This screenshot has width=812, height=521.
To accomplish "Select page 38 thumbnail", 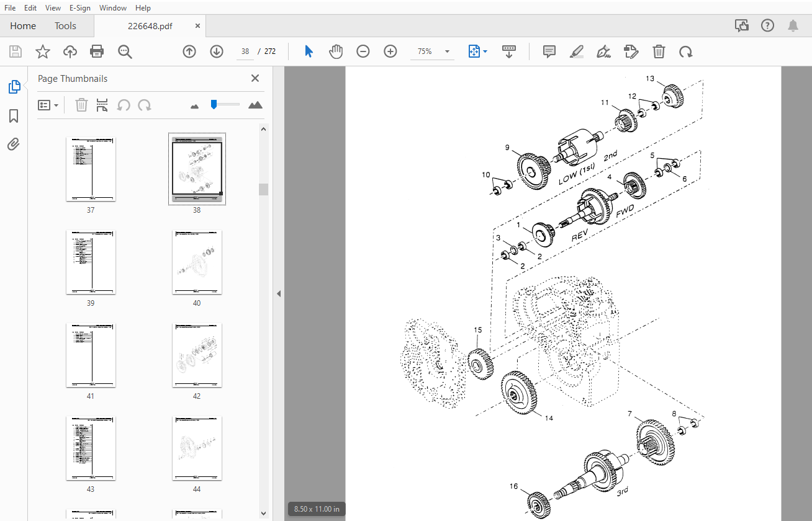I will (197, 169).
